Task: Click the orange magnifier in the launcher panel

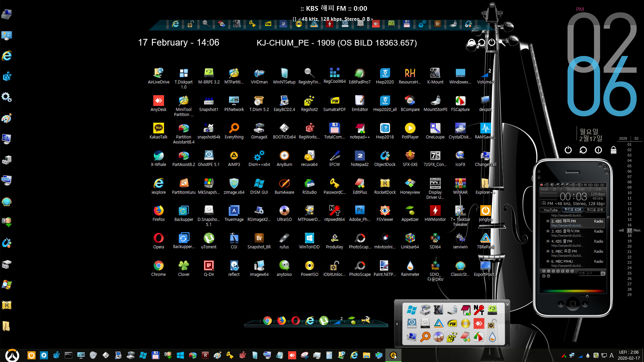Action: [x=425, y=337]
